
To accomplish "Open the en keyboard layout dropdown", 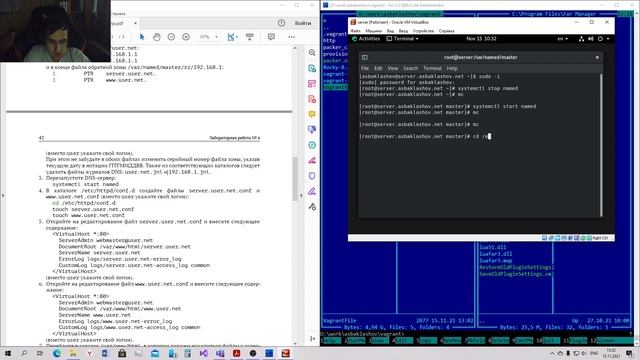I will pyautogui.click(x=563, y=39).
